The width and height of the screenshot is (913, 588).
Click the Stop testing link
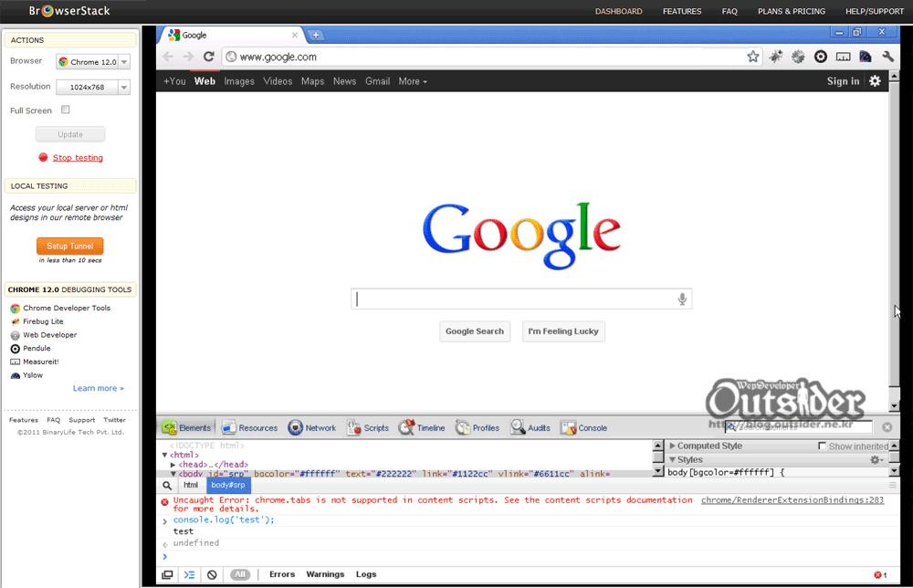pos(78,158)
